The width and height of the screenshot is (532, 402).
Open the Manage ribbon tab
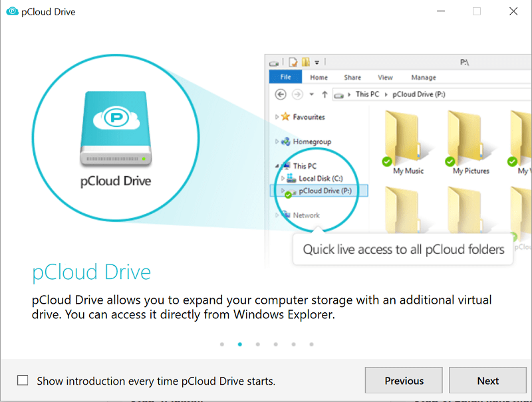click(x=424, y=78)
